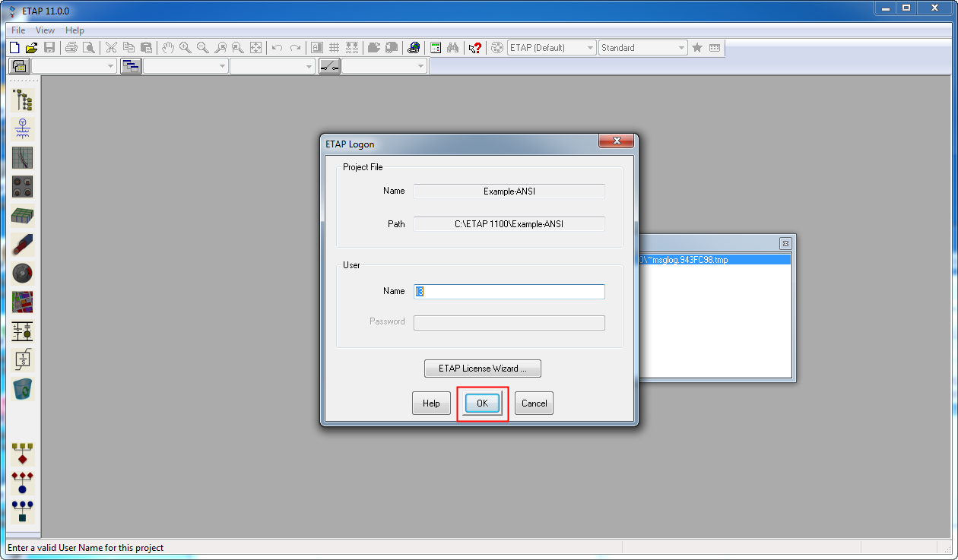Click the film reel icon before ETAP (Default)

click(497, 48)
